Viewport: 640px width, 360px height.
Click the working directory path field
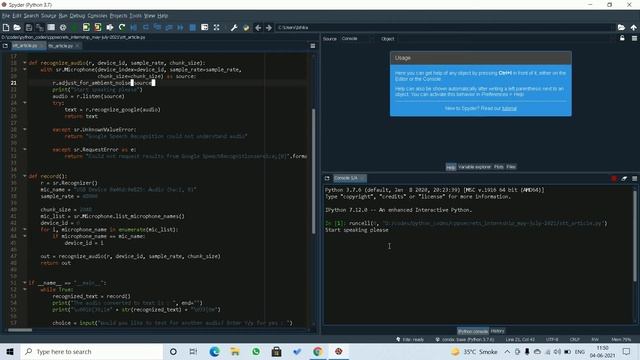point(445,27)
